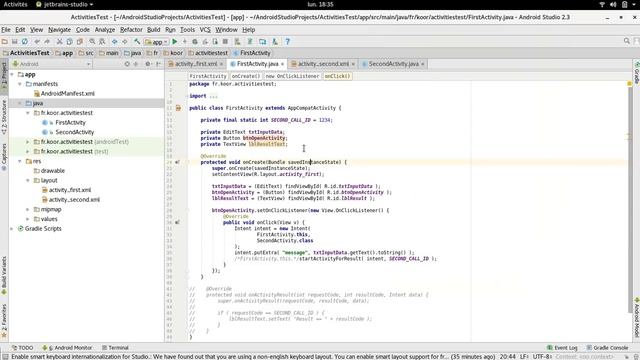
Task: Click the override gutter icon beside onCreate
Action: (x=178, y=162)
